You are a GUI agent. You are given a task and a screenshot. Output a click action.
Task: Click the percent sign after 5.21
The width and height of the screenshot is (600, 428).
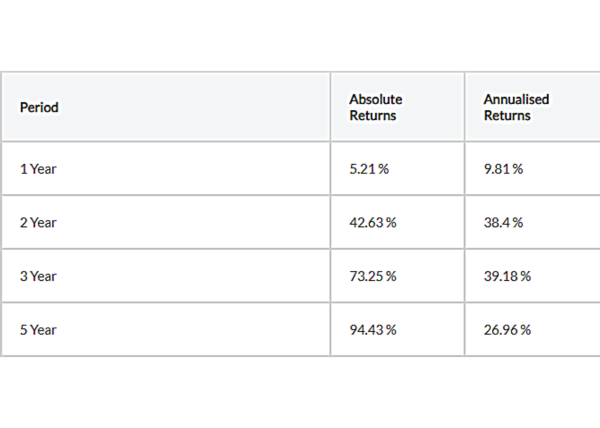point(384,168)
